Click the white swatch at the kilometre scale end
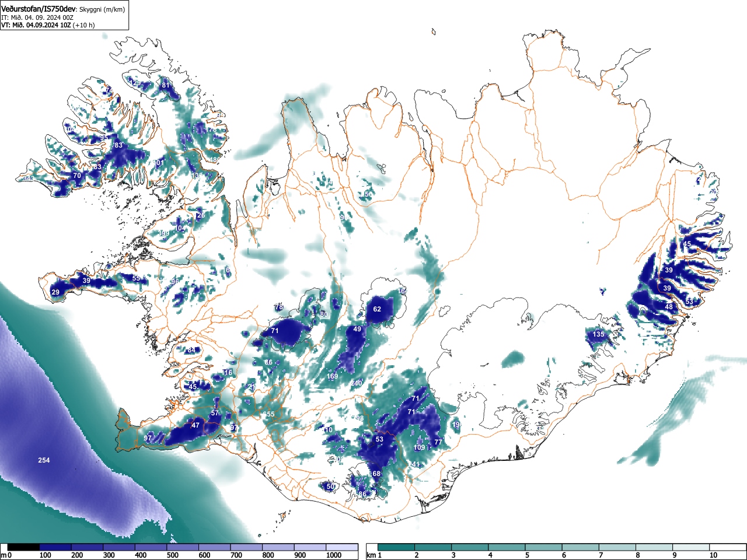 click(x=728, y=547)
